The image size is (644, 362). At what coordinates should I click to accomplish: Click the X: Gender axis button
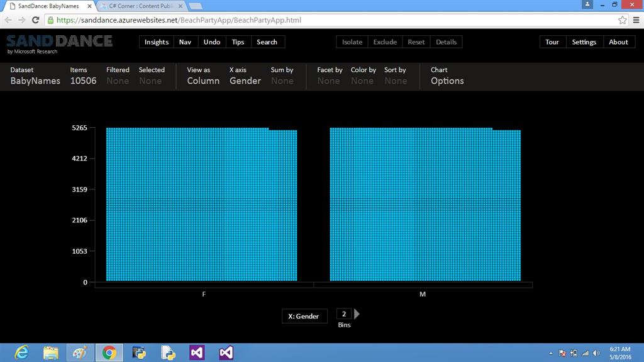pos(304,316)
